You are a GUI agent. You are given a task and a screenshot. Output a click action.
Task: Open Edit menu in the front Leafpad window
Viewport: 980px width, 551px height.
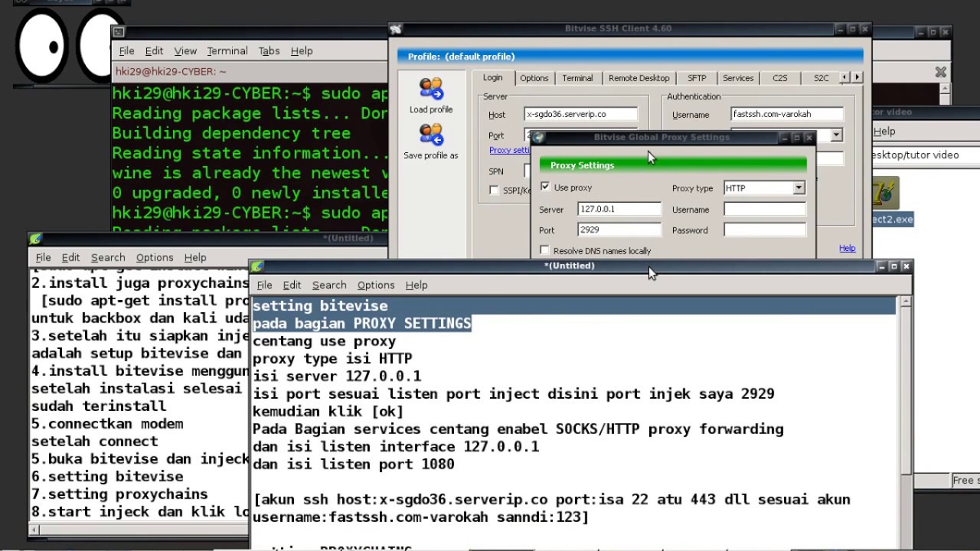(292, 285)
